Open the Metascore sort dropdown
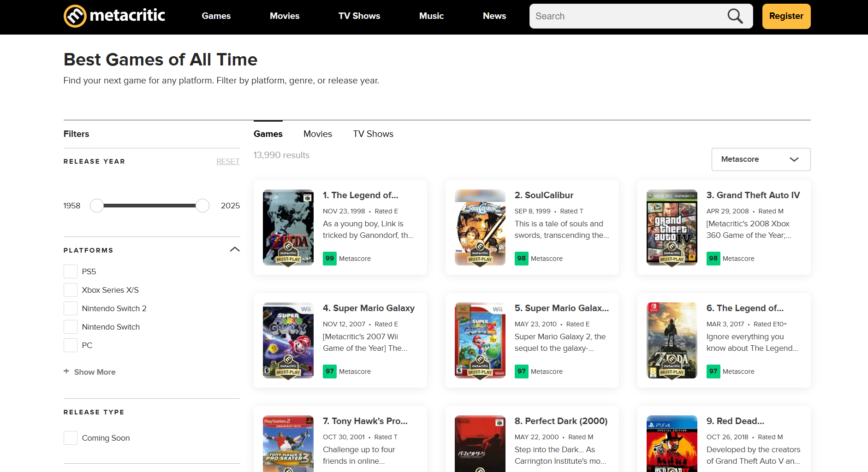The image size is (868, 472). coord(761,159)
